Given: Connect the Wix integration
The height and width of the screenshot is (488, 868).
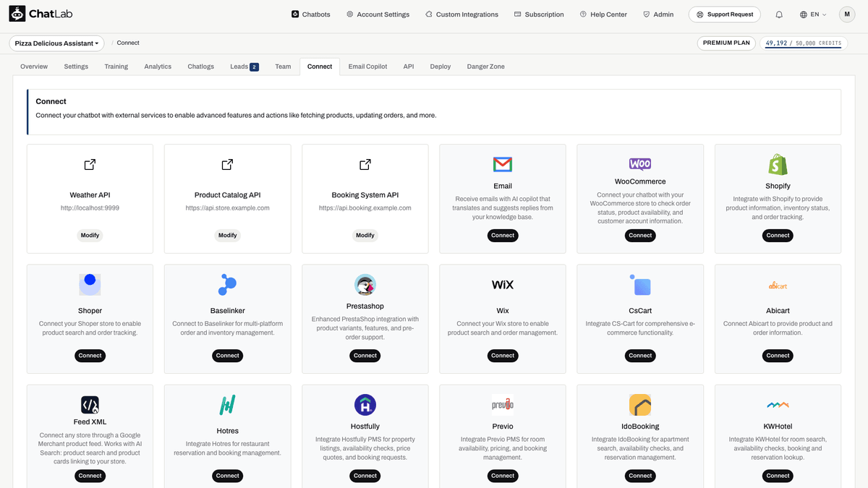Looking at the screenshot, I should click(x=503, y=356).
